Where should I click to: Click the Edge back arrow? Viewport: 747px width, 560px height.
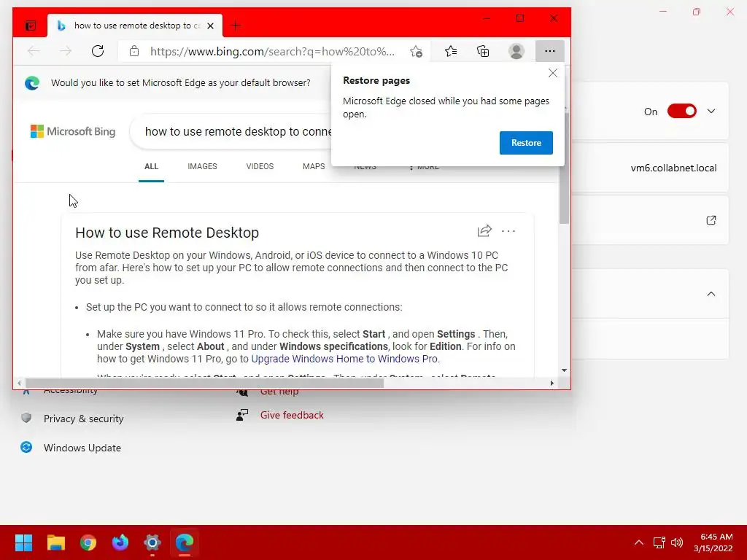pyautogui.click(x=34, y=51)
